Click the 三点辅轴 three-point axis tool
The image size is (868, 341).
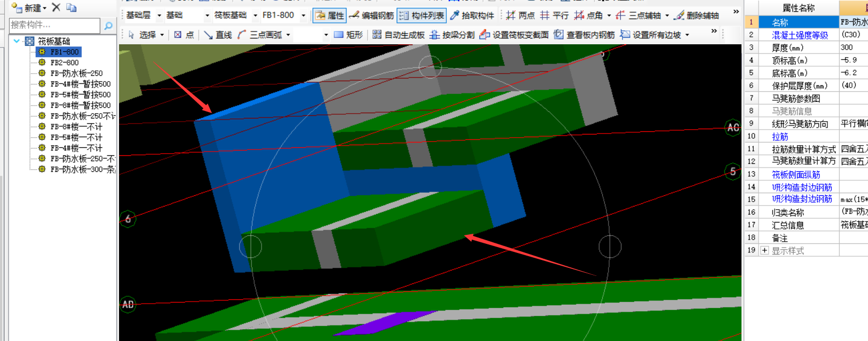coord(638,15)
